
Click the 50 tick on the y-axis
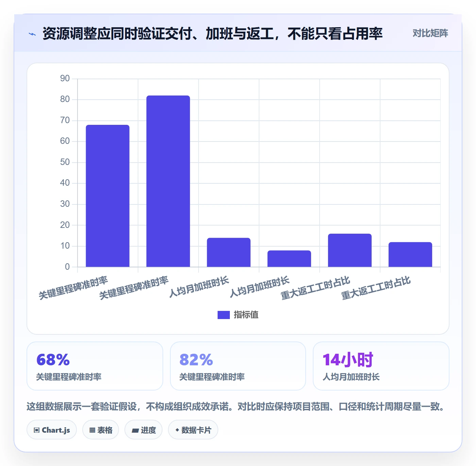click(65, 162)
